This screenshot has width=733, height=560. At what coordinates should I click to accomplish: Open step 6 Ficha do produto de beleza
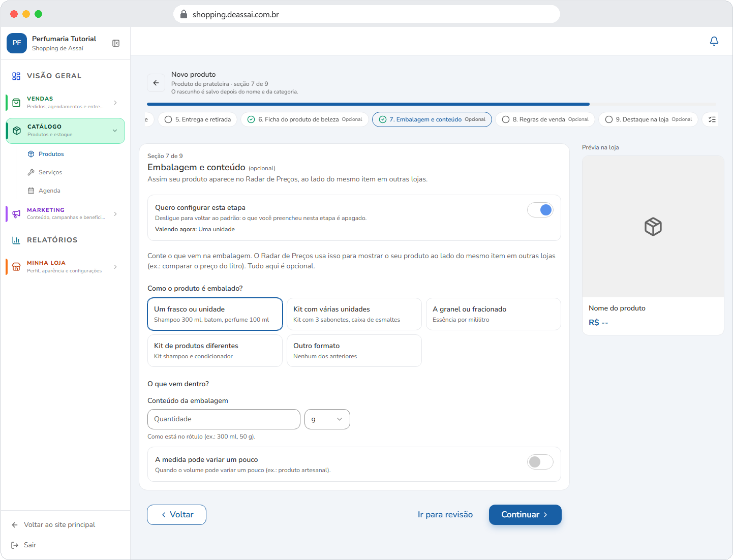click(x=304, y=119)
